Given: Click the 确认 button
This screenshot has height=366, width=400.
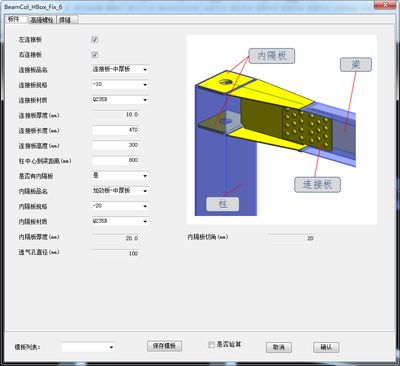Looking at the screenshot, I should pyautogui.click(x=326, y=347).
